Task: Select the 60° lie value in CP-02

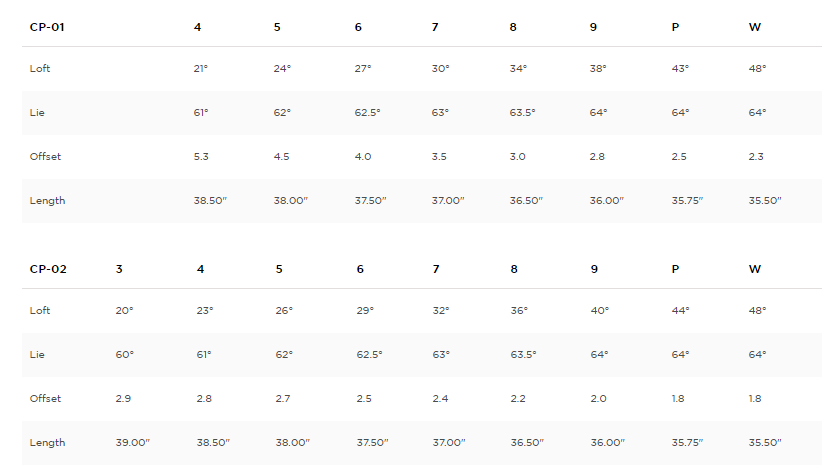Action: click(124, 354)
